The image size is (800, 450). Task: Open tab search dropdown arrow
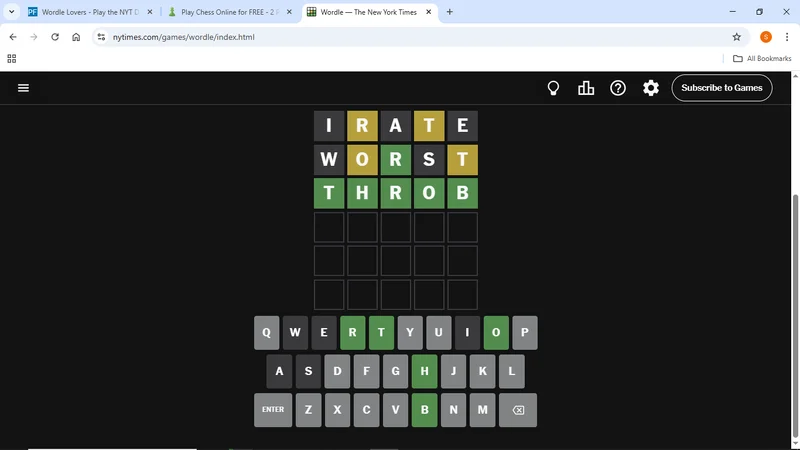[11, 12]
